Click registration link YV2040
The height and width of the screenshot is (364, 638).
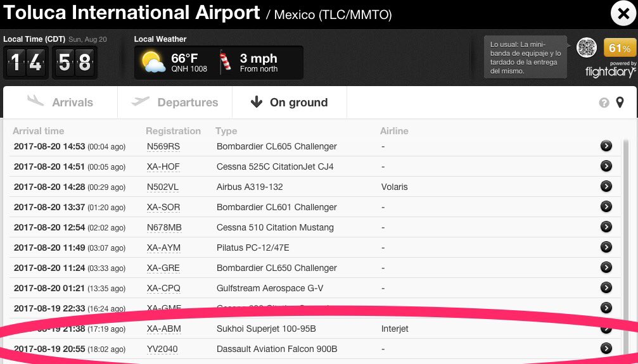(x=162, y=349)
